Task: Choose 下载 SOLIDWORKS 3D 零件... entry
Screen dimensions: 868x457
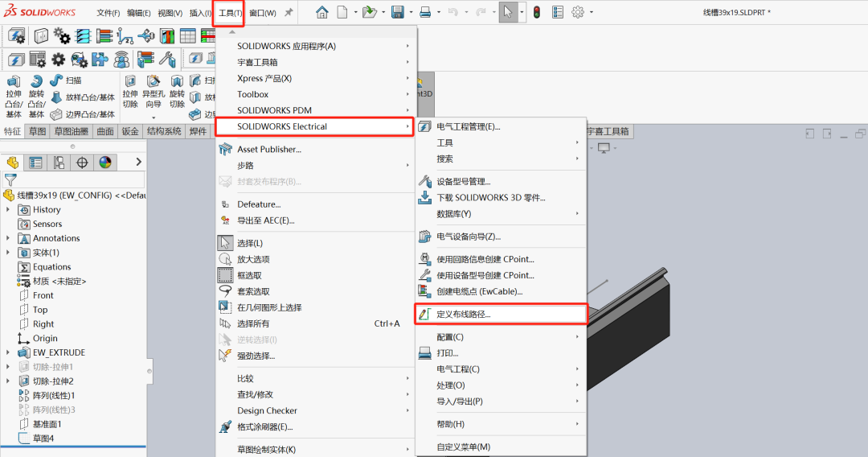Action: coord(501,197)
